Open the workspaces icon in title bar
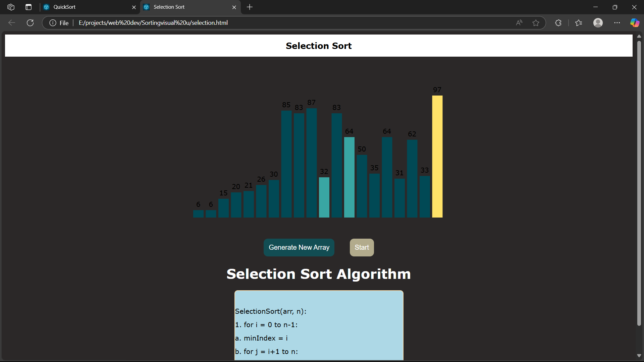644x362 pixels. pos(11,7)
